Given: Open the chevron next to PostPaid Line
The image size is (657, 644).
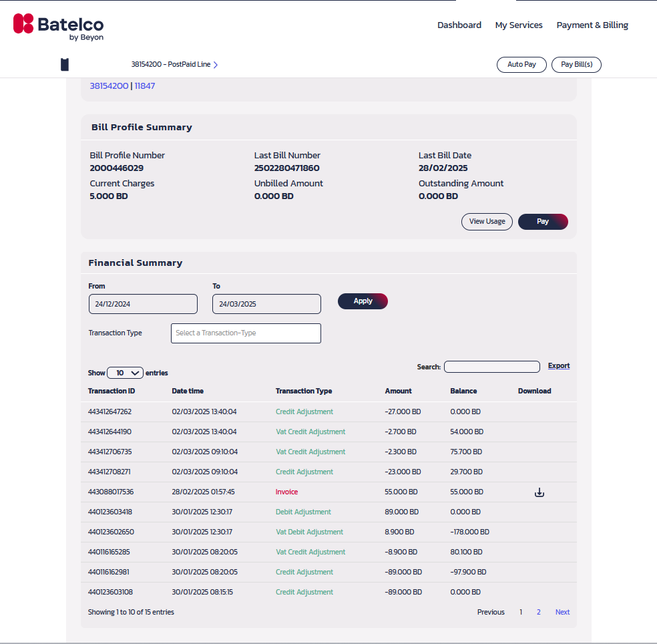Looking at the screenshot, I should click(216, 65).
